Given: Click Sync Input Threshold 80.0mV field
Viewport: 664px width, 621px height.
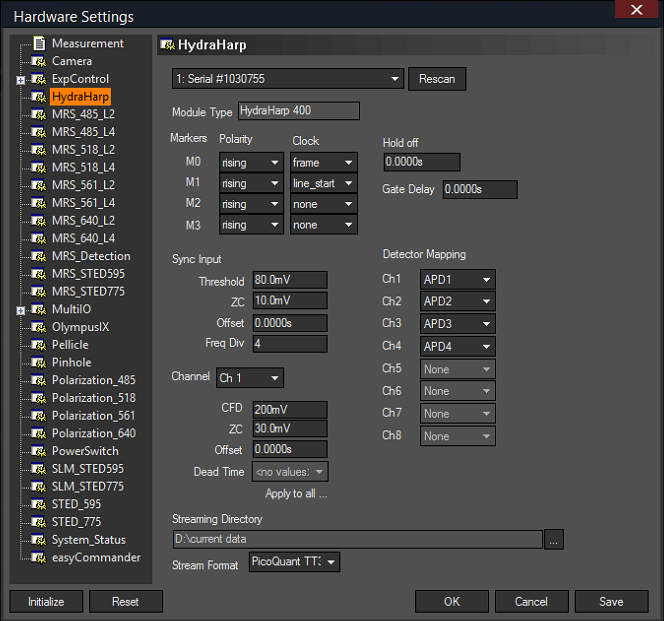Looking at the screenshot, I should click(x=290, y=280).
